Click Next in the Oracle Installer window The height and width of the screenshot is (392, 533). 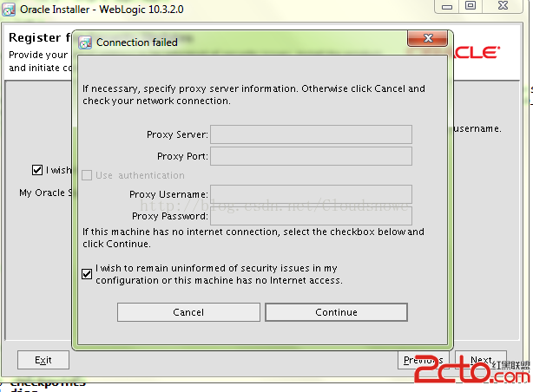(x=481, y=360)
